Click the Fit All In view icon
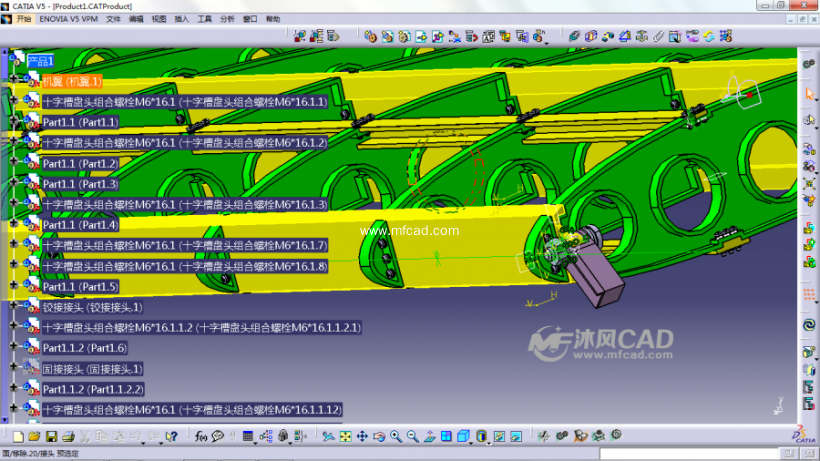Image resolution: width=820 pixels, height=461 pixels. (345, 437)
